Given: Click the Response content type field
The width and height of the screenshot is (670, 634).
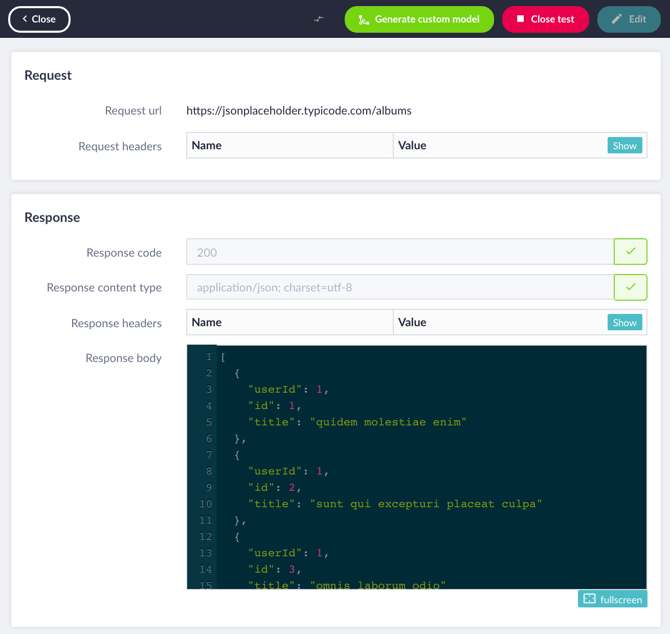Looking at the screenshot, I should coord(399,287).
